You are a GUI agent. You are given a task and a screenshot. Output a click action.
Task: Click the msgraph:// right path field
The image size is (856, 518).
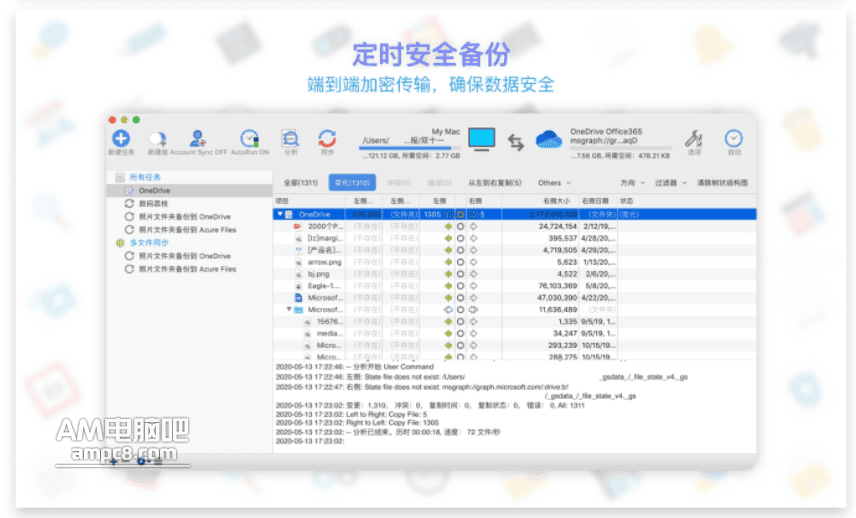(604, 140)
